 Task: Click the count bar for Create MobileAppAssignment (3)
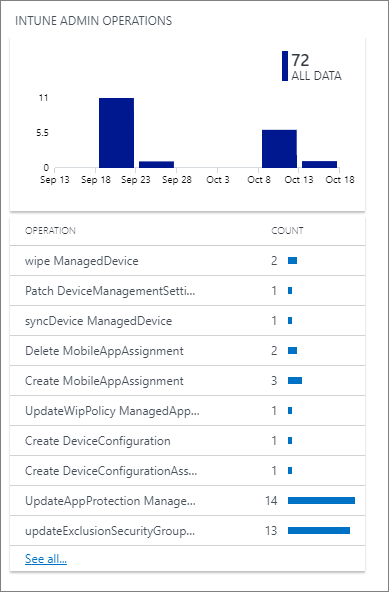(x=295, y=381)
